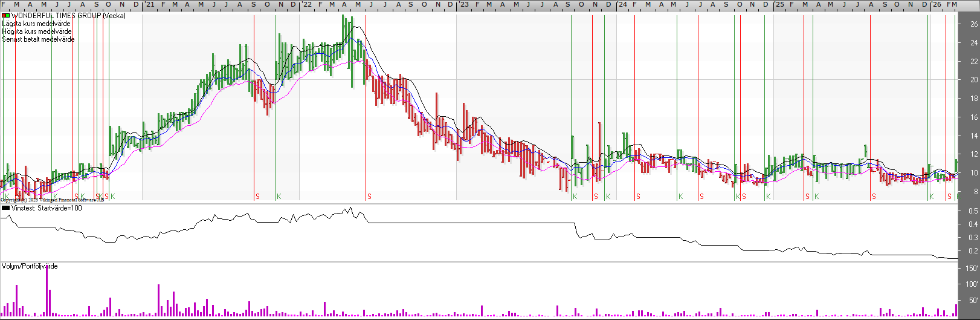Click the green K buy marker in November 2021
Viewport: 980px width, 320px height.
(x=279, y=197)
